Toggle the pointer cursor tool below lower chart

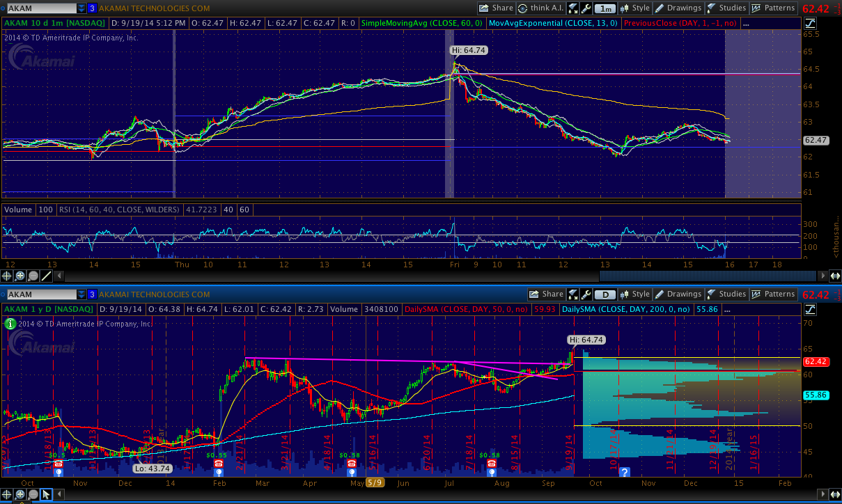[46, 495]
